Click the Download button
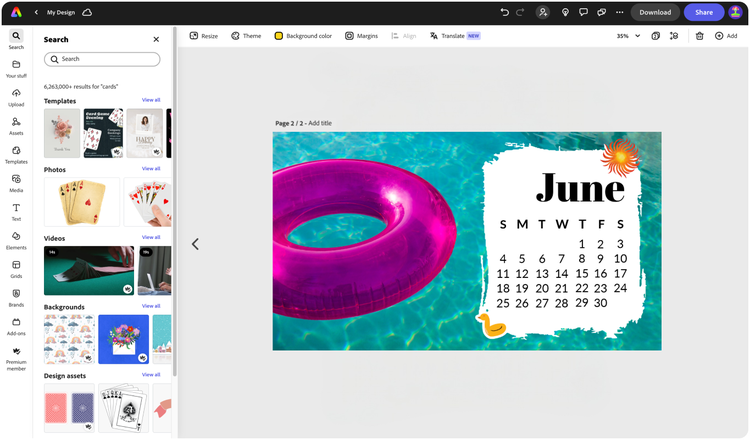 click(x=655, y=12)
